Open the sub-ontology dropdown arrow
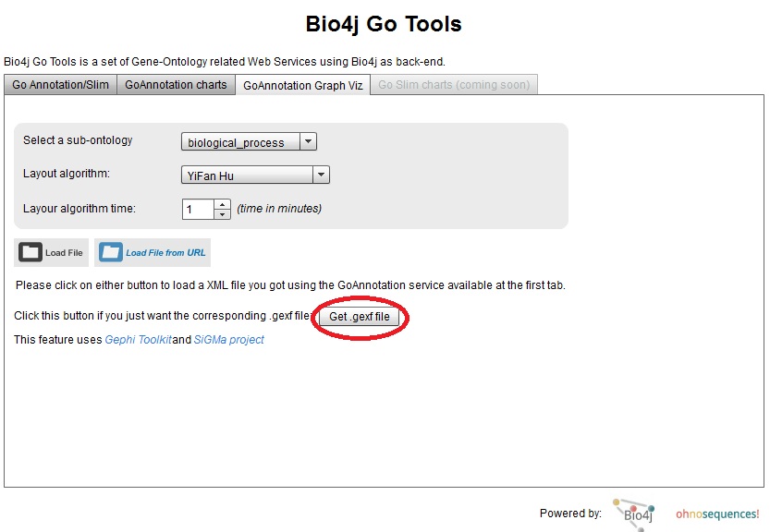This screenshot has height=532, width=770. [308, 141]
